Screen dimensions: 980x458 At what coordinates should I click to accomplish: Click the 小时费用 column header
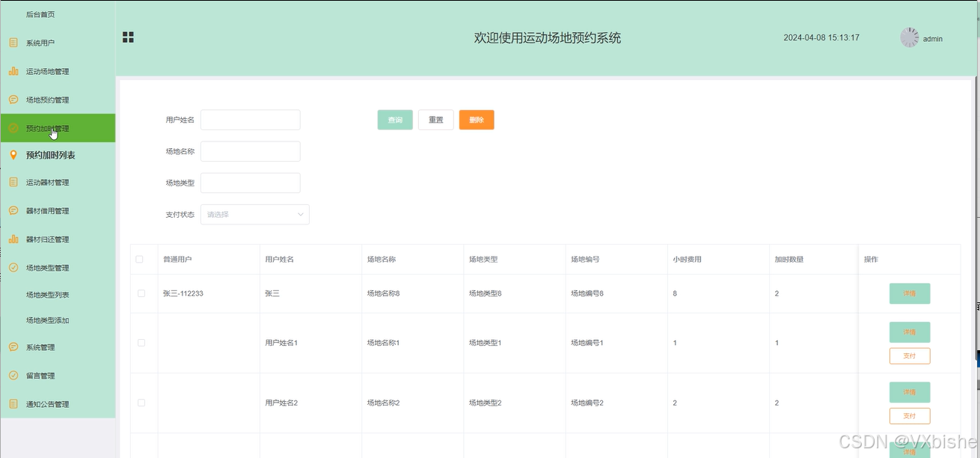tap(687, 260)
